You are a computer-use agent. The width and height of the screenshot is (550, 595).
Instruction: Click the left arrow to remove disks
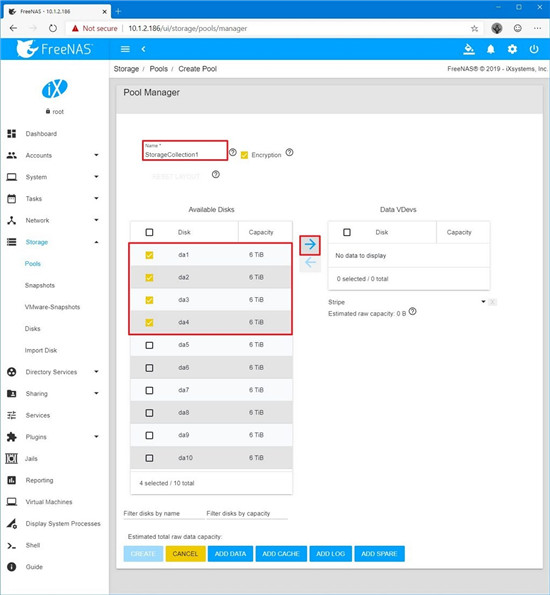click(310, 263)
